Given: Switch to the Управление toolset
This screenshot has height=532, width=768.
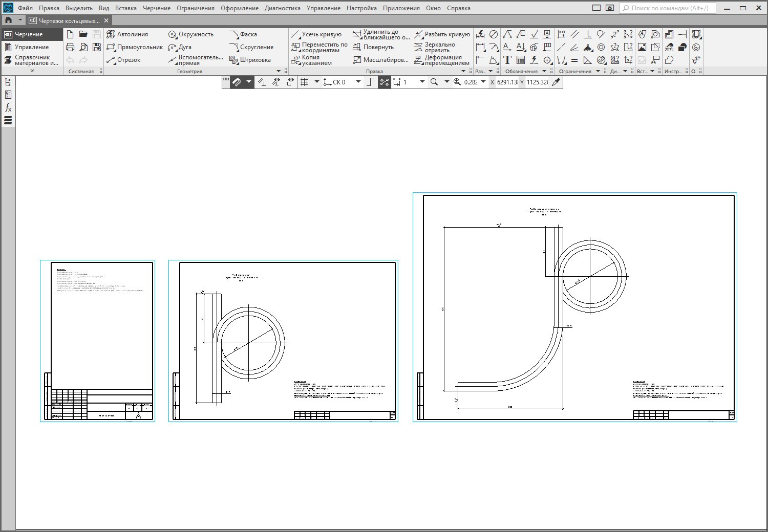Looking at the screenshot, I should pos(31,47).
